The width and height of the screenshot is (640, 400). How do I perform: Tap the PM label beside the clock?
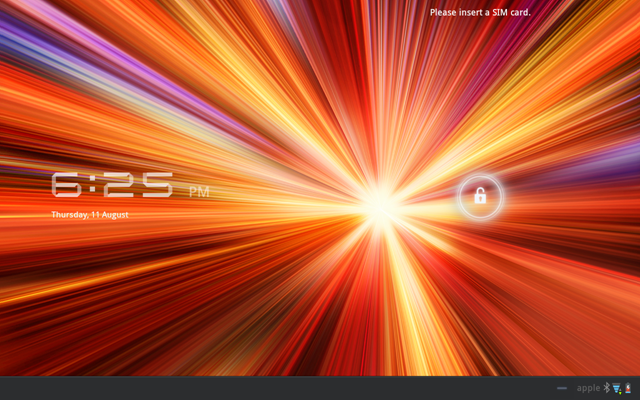199,192
